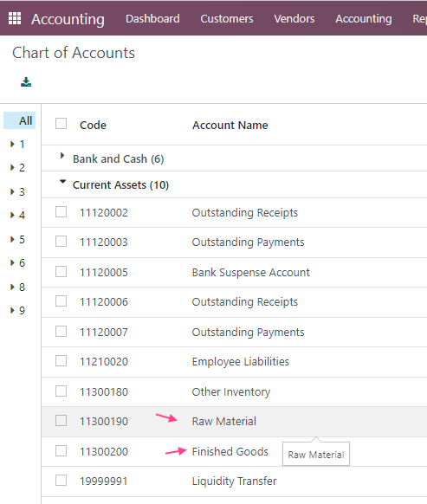Image resolution: width=427 pixels, height=504 pixels.
Task: Open the Finished Goods account
Action: point(230,451)
